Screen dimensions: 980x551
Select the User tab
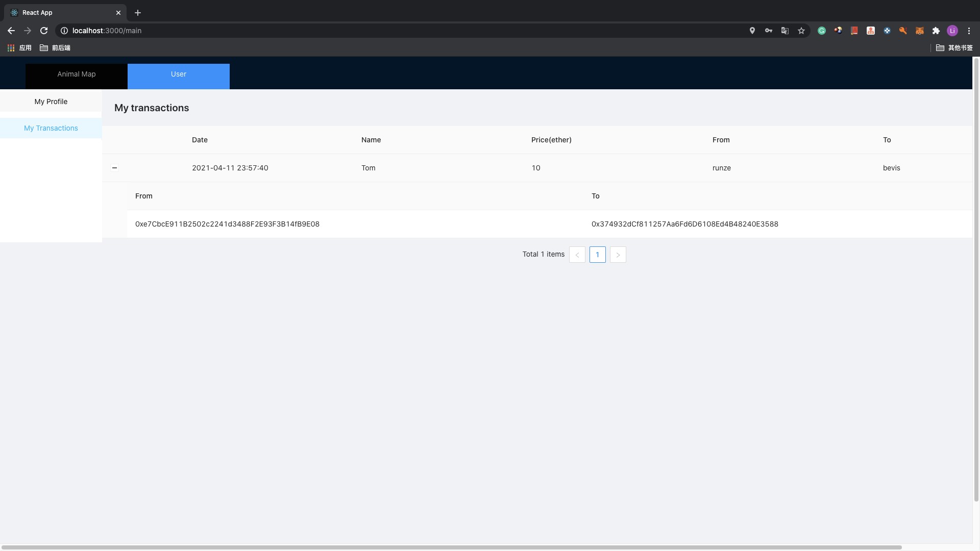179,74
